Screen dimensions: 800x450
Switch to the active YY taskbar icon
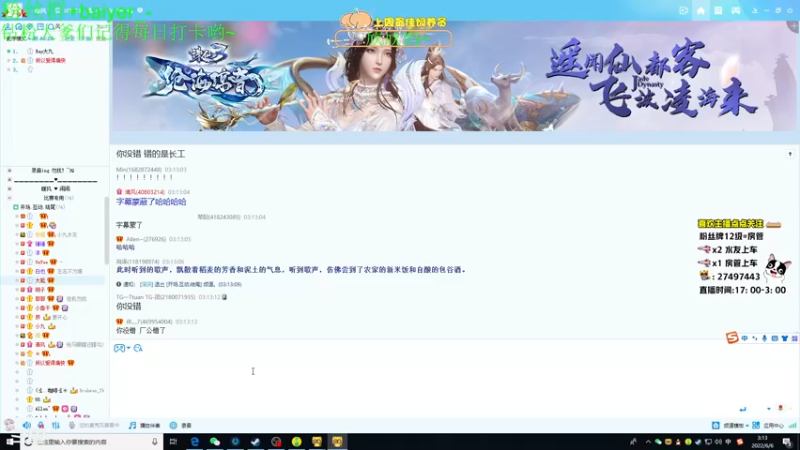[x=337, y=442]
